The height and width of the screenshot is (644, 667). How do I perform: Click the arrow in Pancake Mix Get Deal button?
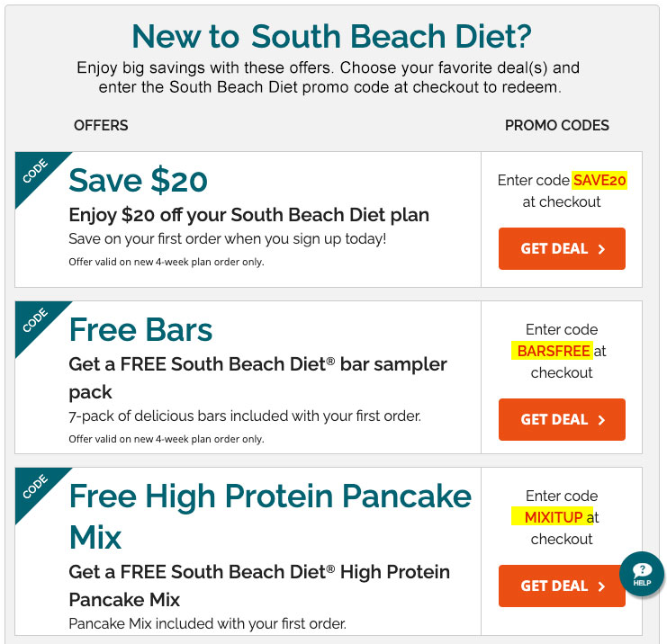click(x=601, y=586)
